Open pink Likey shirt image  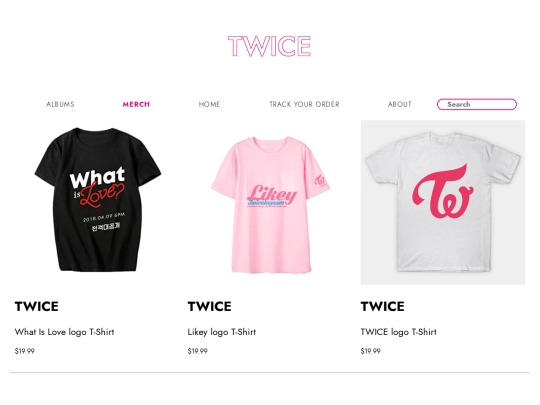(x=271, y=205)
